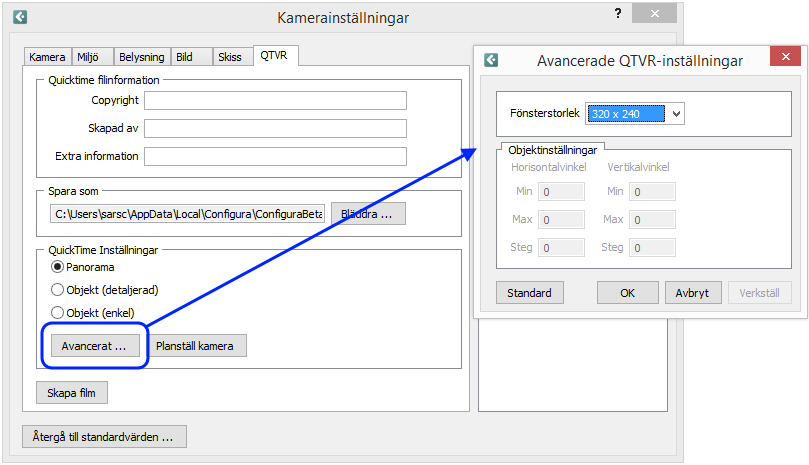Image resolution: width=809 pixels, height=465 pixels.
Task: Choose the Objekt (detaljerad) option
Action: 57,290
